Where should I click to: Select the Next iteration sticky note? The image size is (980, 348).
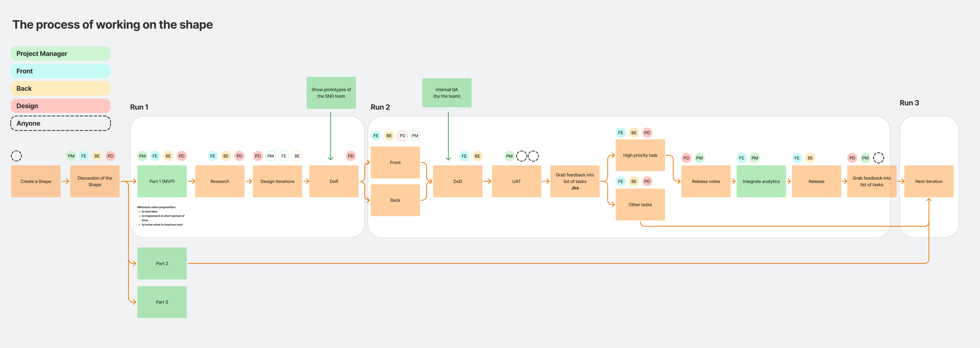tap(929, 181)
